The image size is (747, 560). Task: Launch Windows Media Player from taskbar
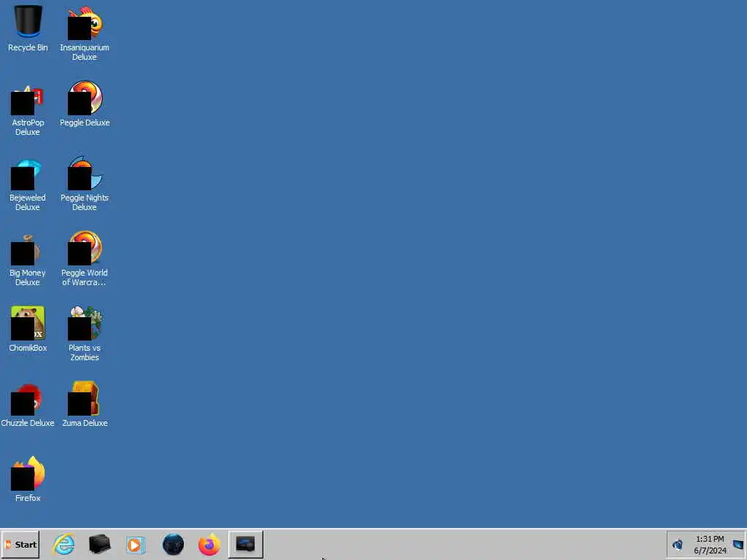136,544
